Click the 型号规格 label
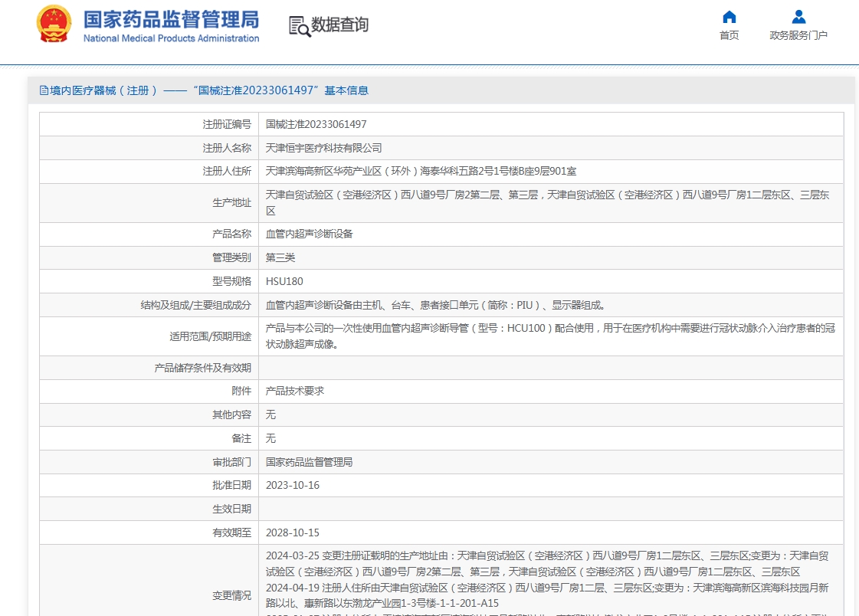The height and width of the screenshot is (616, 859). tap(231, 281)
